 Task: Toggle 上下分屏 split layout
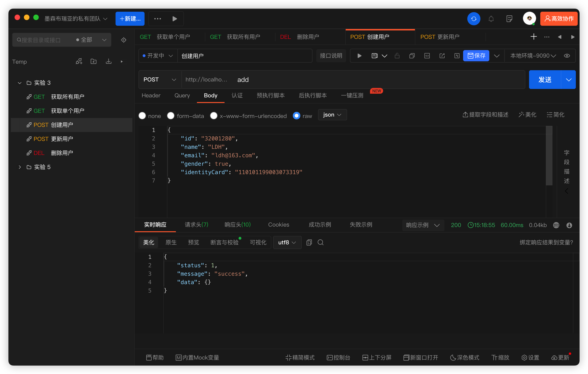[377, 357]
